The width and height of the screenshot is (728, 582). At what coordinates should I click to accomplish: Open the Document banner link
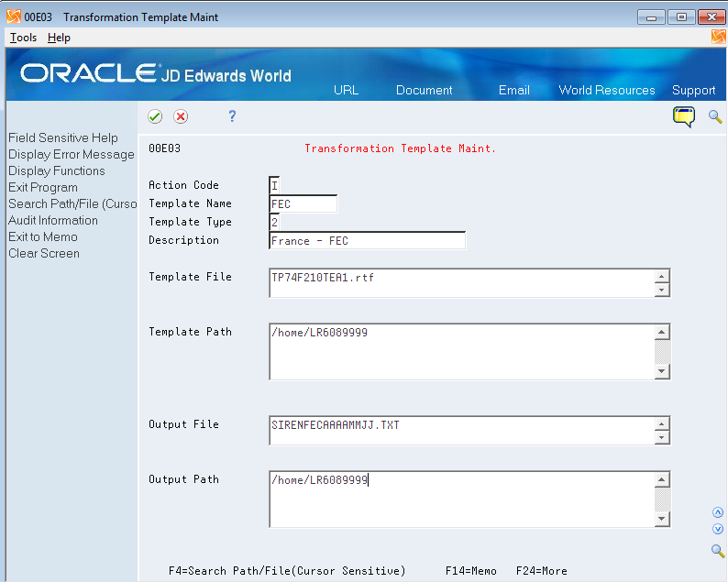point(424,90)
